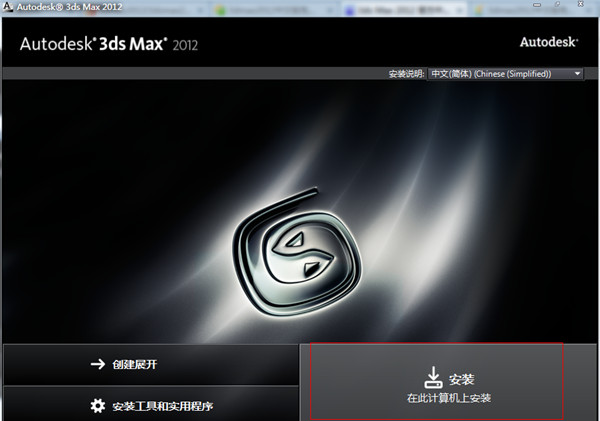Click the 3ds Max logo emblem

[297, 252]
